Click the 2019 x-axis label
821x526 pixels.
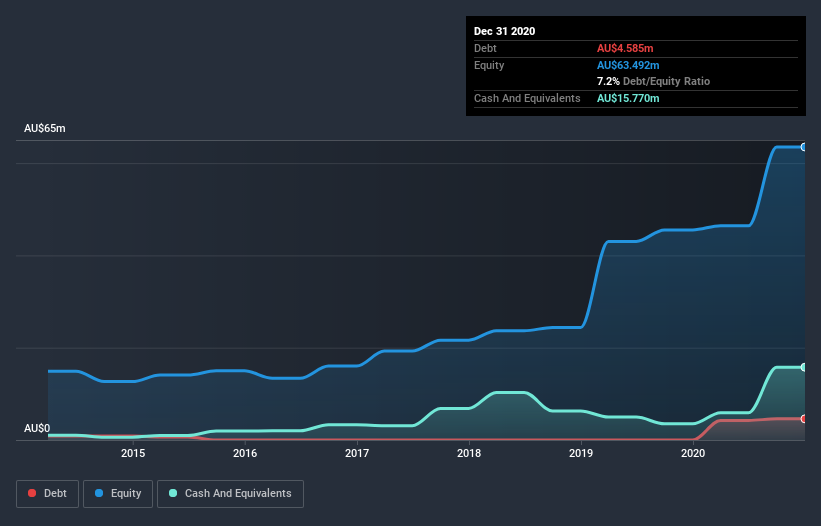pos(581,453)
